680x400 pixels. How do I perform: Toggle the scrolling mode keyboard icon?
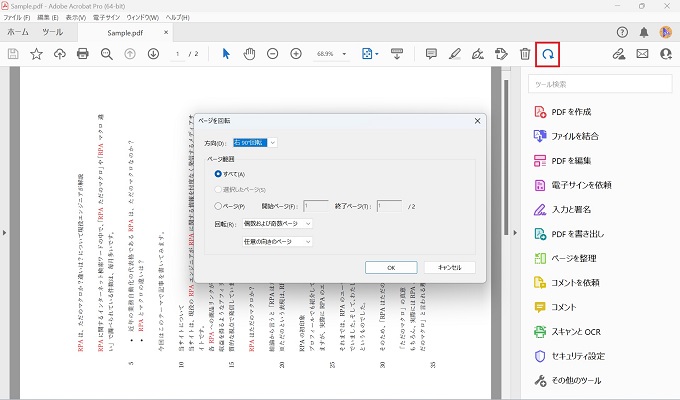(x=397, y=54)
